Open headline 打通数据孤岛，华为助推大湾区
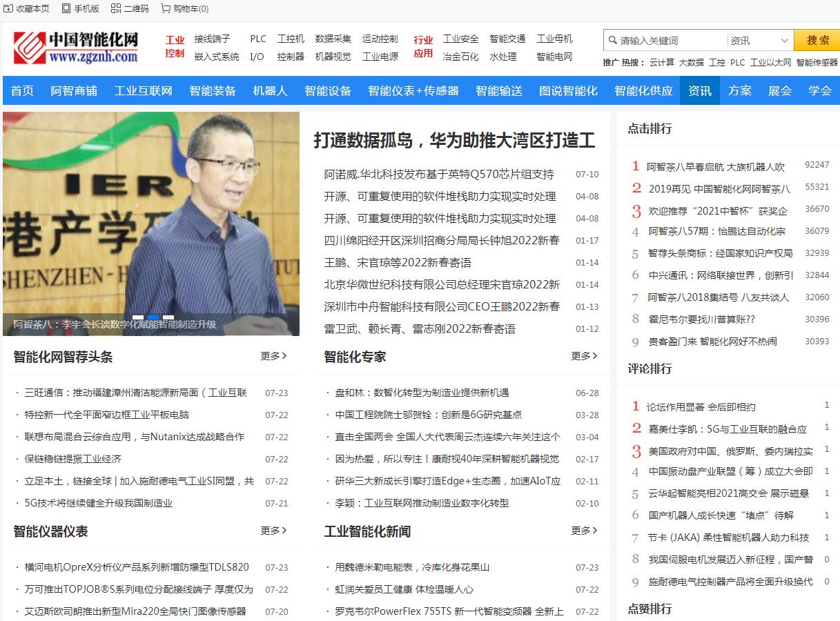This screenshot has height=621, width=840. click(x=454, y=141)
